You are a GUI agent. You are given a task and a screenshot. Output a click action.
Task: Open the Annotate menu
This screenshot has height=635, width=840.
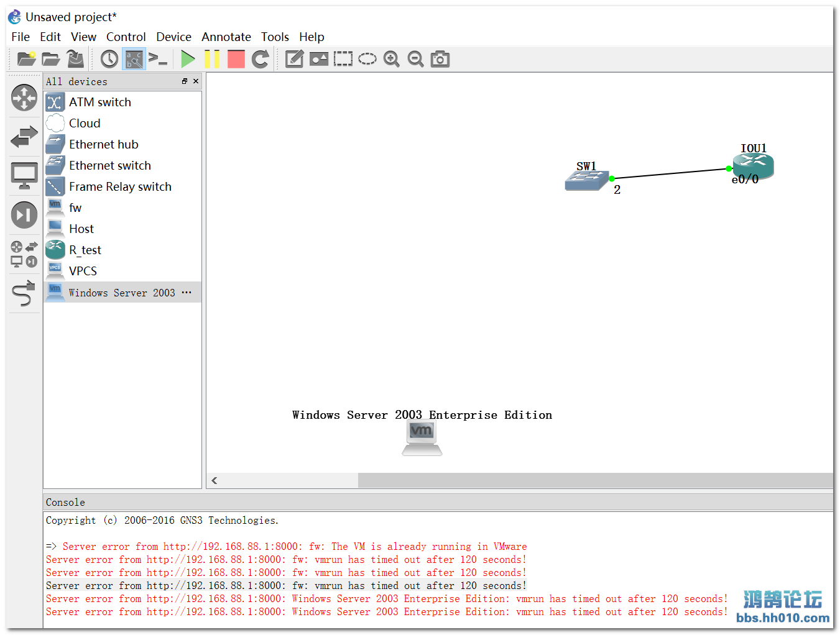(x=226, y=37)
